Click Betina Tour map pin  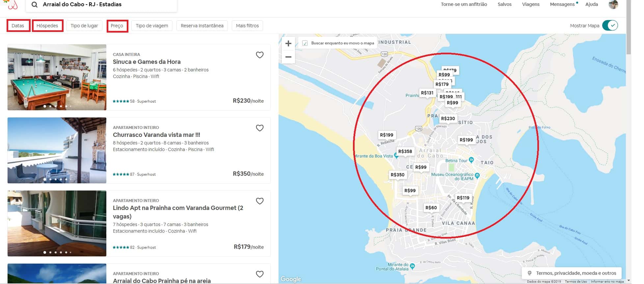[471, 160]
